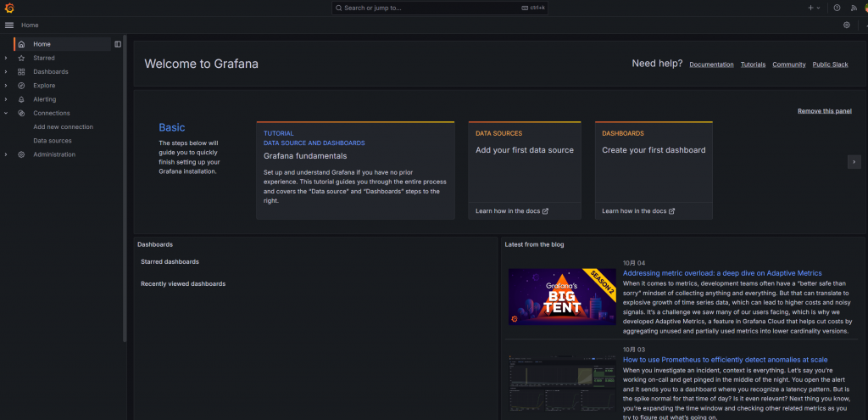The image size is (868, 420).
Task: Open the hamburger navigation menu
Action: (x=8, y=25)
